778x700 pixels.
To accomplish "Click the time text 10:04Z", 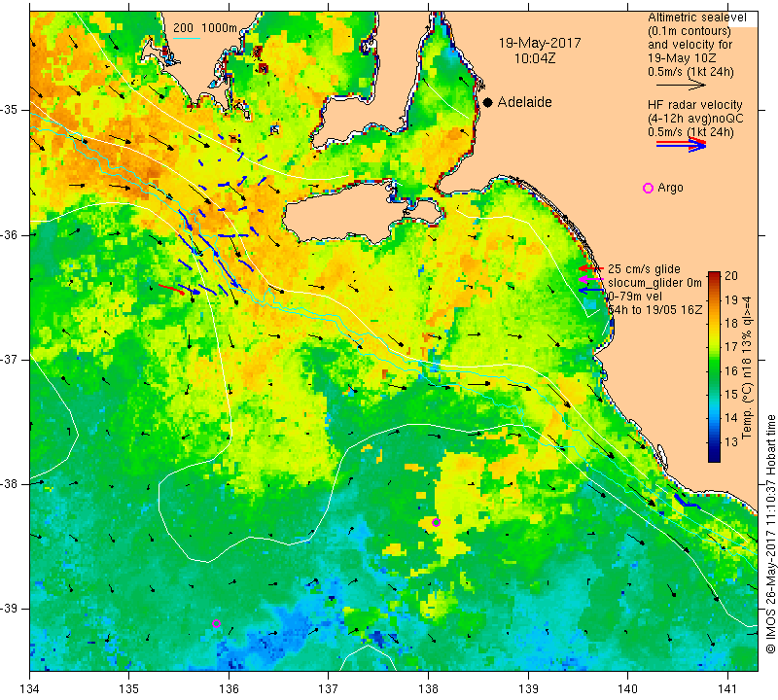I will [x=535, y=58].
